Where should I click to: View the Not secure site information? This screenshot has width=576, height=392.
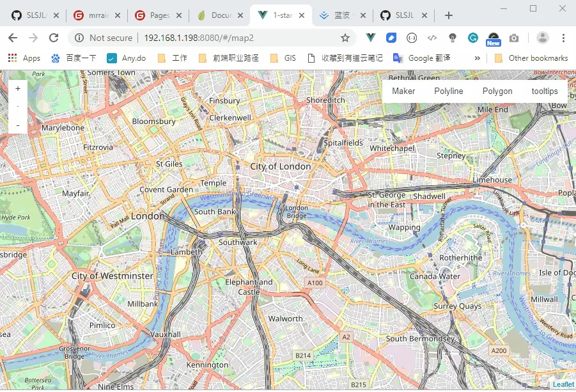tap(104, 38)
